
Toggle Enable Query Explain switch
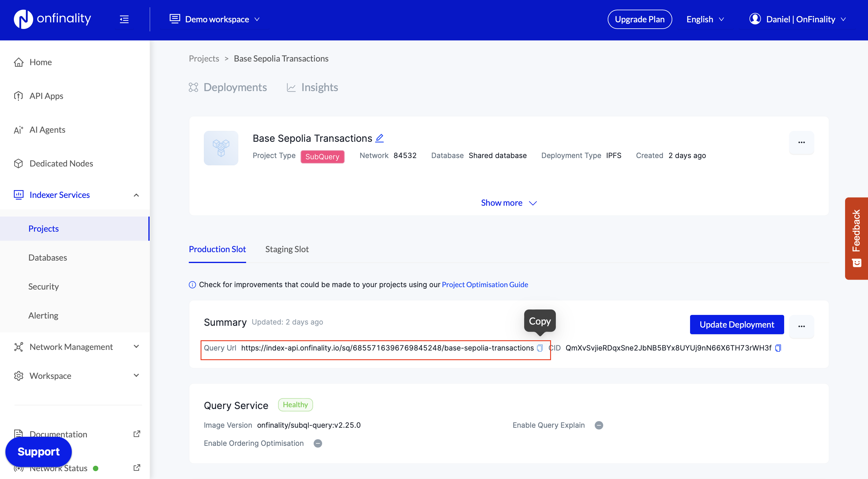tap(599, 425)
